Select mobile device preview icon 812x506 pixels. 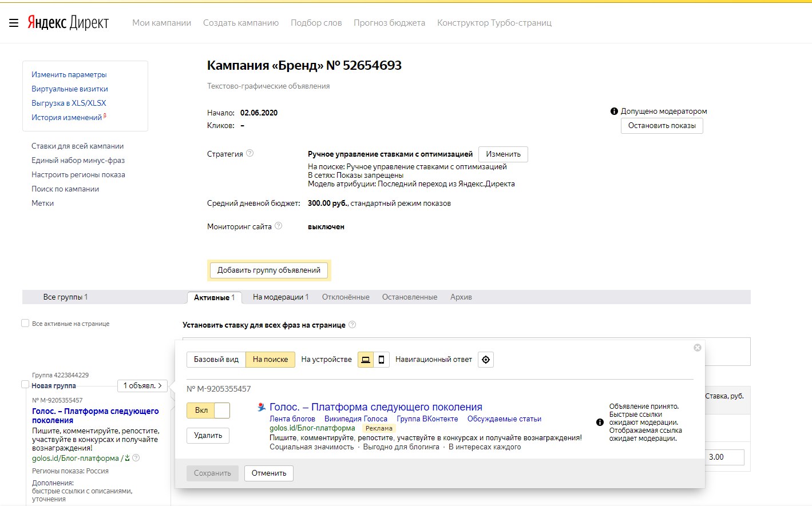[381, 360]
